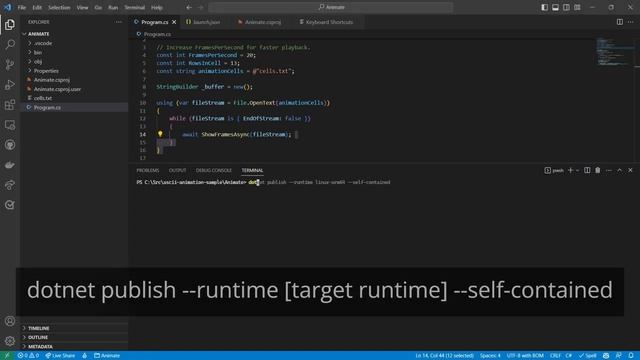Click the Spell indicator in status bar
This screenshot has width=640, height=360.
point(588,356)
